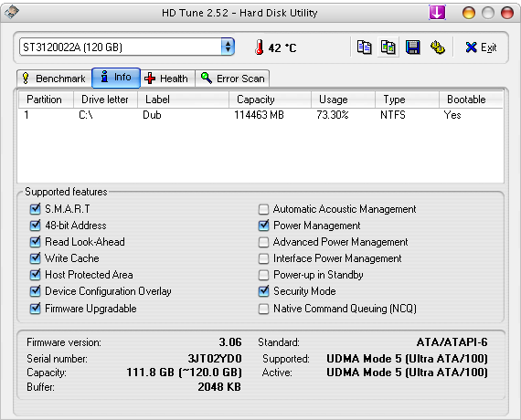Click the copy text to clipboard icon

[364, 47]
